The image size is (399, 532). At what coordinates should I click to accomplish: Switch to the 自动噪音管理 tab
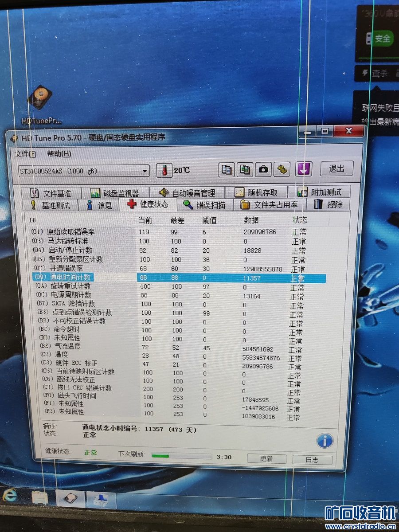[x=187, y=193]
